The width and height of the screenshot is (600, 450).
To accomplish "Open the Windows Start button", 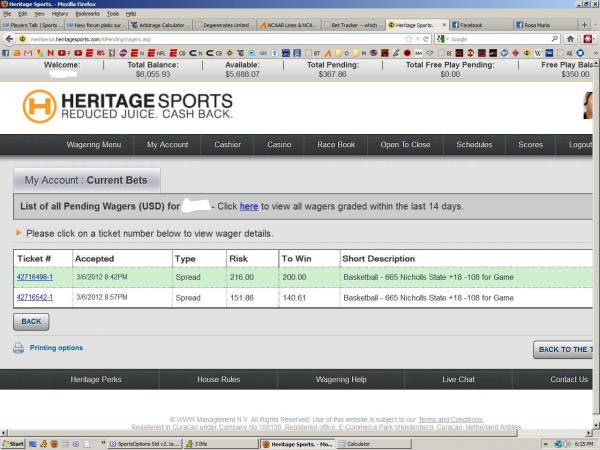I will [14, 443].
